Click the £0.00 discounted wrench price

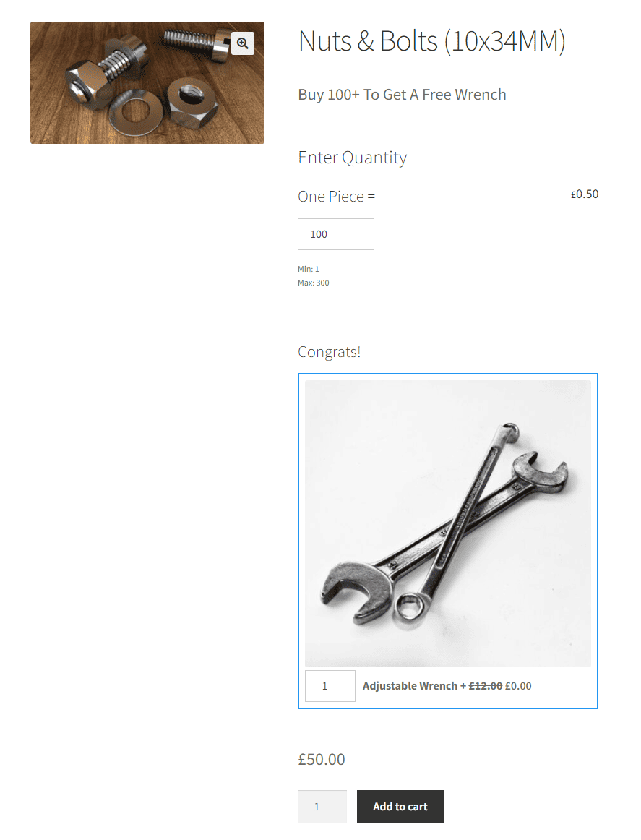[518, 686]
